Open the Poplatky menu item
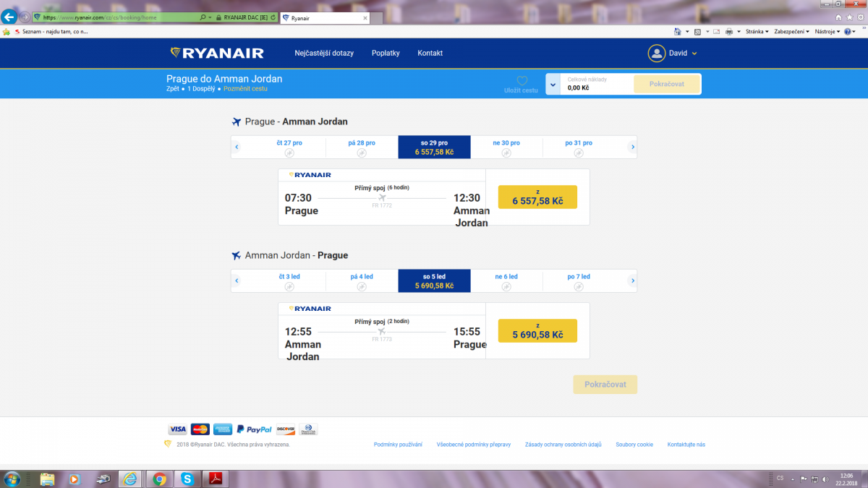Screen dimensions: 868x488 coord(386,53)
